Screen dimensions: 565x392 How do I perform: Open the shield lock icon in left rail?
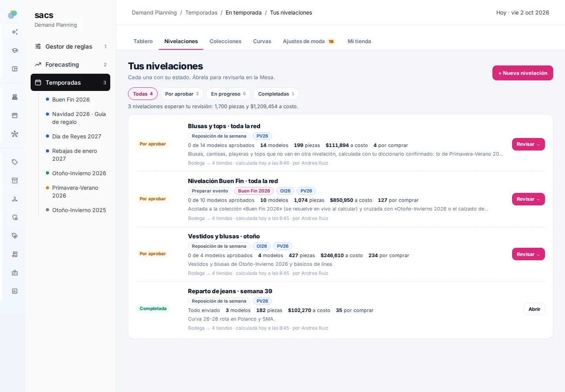[15, 218]
